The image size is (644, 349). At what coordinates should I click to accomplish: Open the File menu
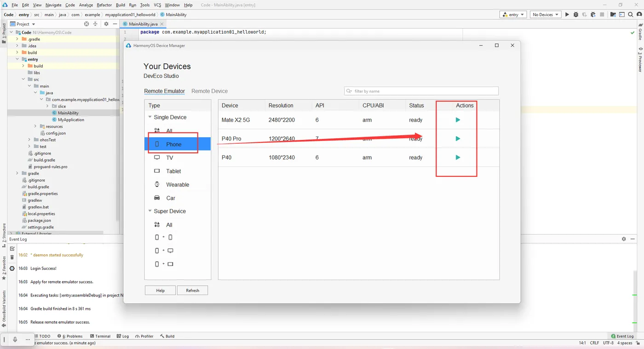point(15,5)
